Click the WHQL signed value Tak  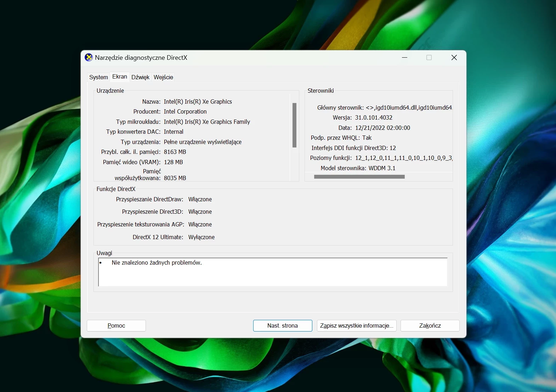pyautogui.click(x=367, y=138)
